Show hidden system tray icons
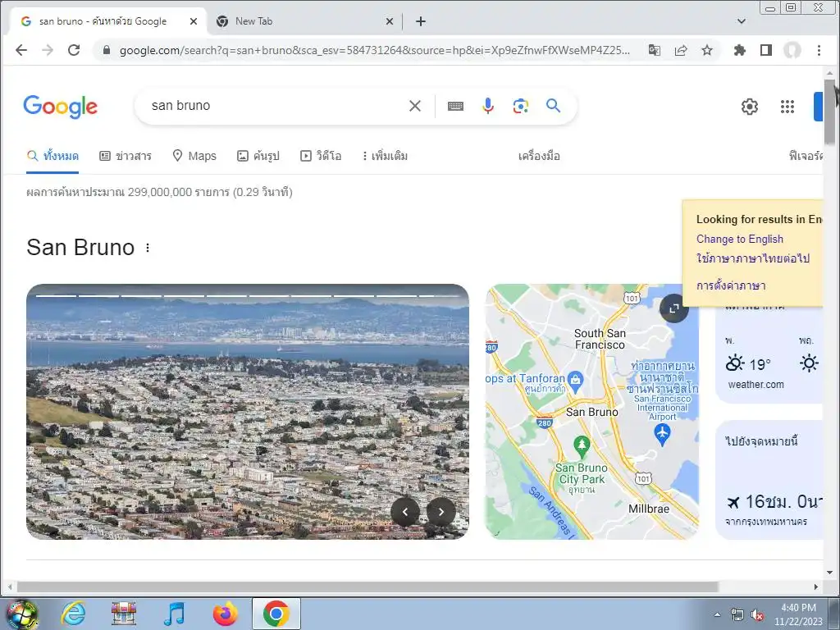The image size is (840, 630). point(717,614)
